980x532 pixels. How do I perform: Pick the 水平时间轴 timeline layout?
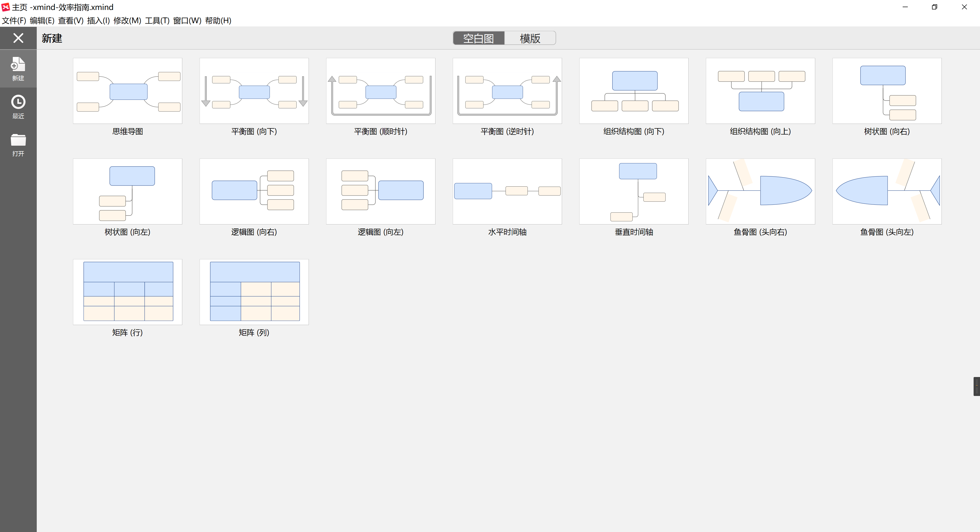coord(507,191)
